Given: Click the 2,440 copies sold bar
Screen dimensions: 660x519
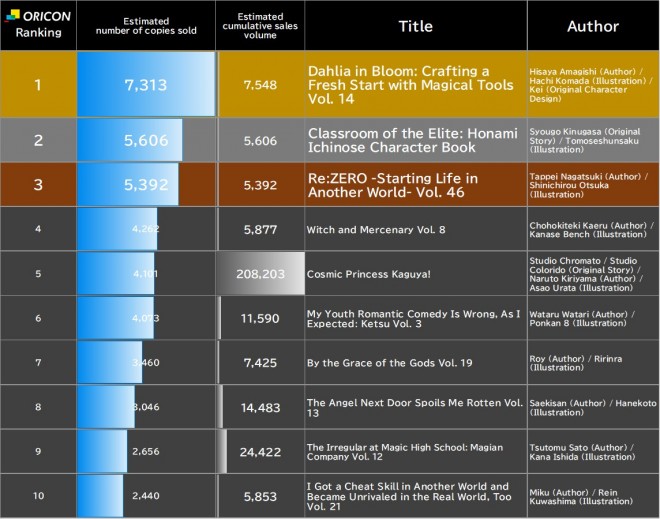Looking at the screenshot, I should point(100,496).
